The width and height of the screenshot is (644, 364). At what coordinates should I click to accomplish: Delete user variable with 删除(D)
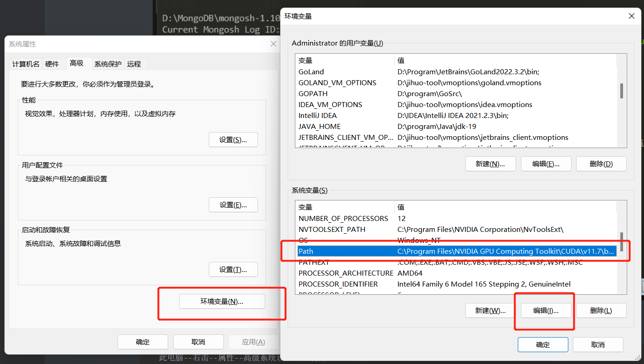coord(601,164)
